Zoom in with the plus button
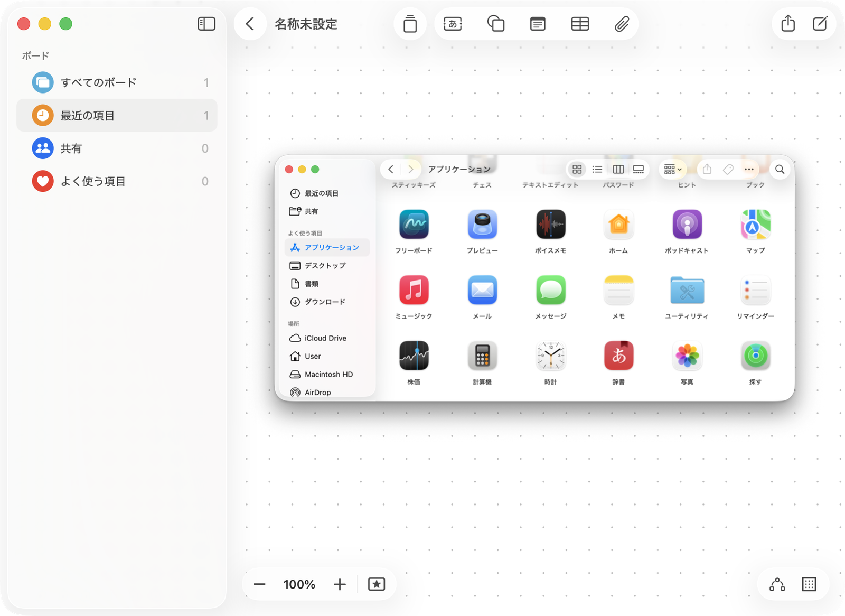845x616 pixels. [x=340, y=584]
